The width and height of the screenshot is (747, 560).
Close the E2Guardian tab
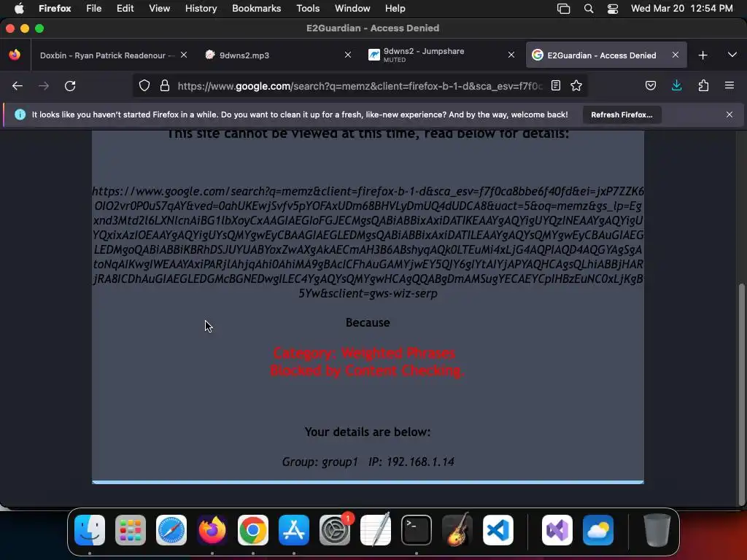676,55
